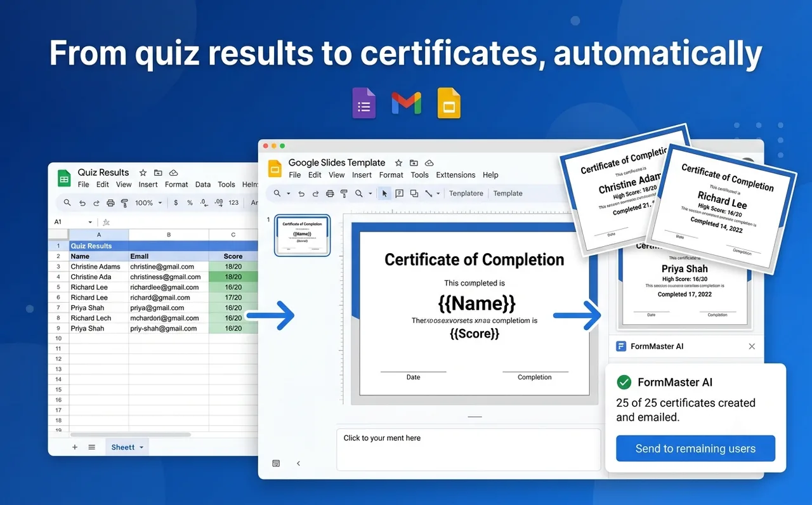Print the Google Slides Template presentation

pos(330,193)
